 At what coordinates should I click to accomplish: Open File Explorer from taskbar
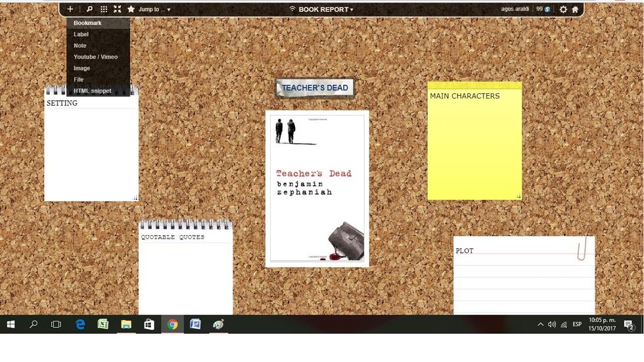point(126,325)
